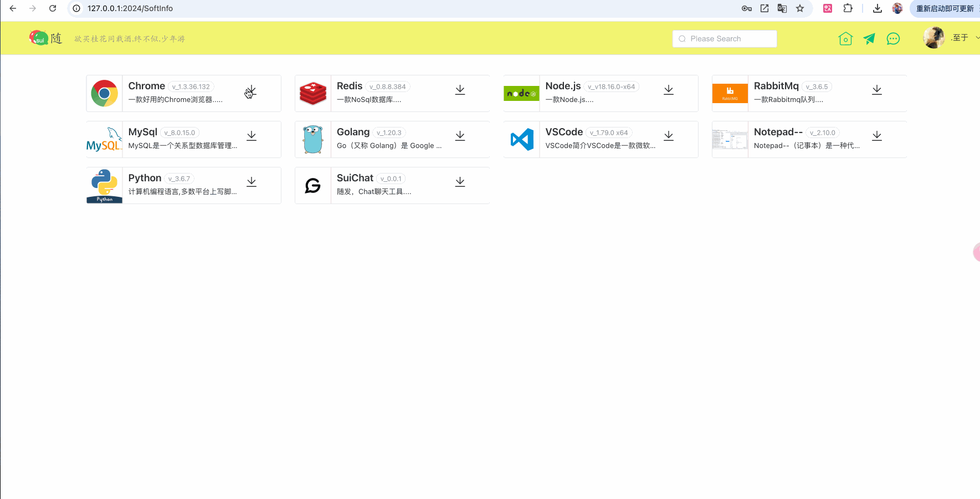Focus the Please Search input field
Viewport: 980px width, 499px height.
[x=725, y=39]
